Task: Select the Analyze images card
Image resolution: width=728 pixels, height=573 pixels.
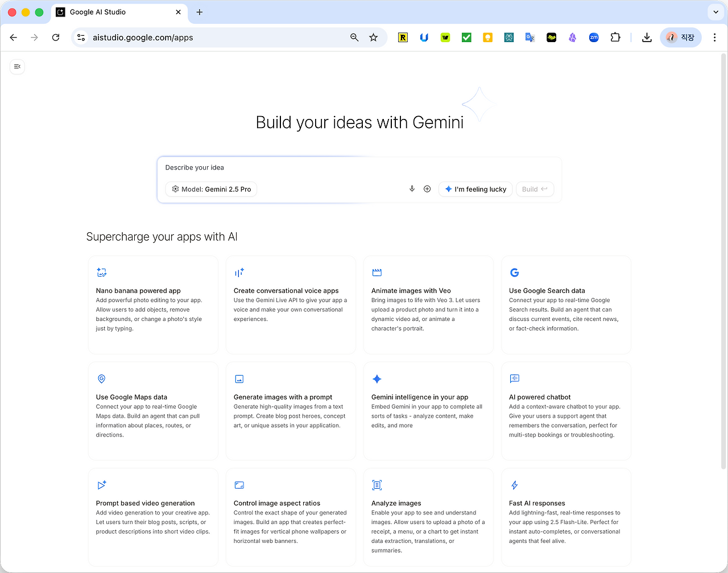Action: [x=428, y=517]
